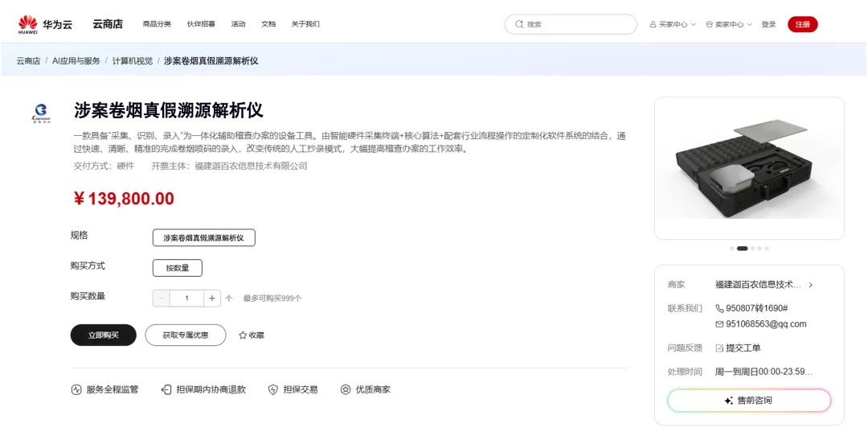Image resolution: width=868 pixels, height=436 pixels.
Task: Open the 活动 menu item
Action: 238,24
